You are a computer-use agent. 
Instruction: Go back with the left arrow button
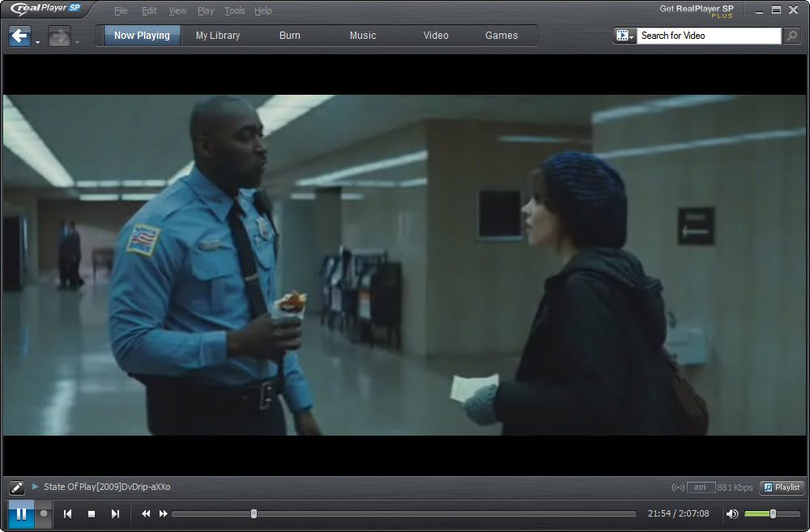click(x=19, y=36)
